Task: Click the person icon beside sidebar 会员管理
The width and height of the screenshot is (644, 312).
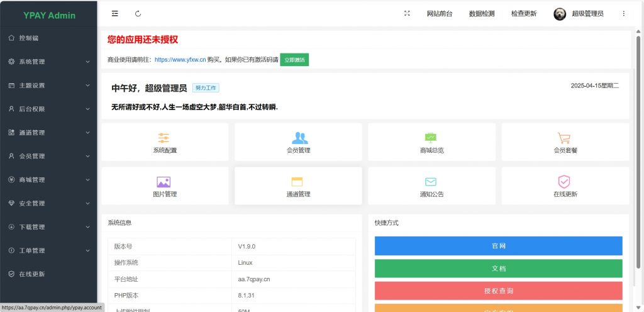Action: tap(11, 156)
